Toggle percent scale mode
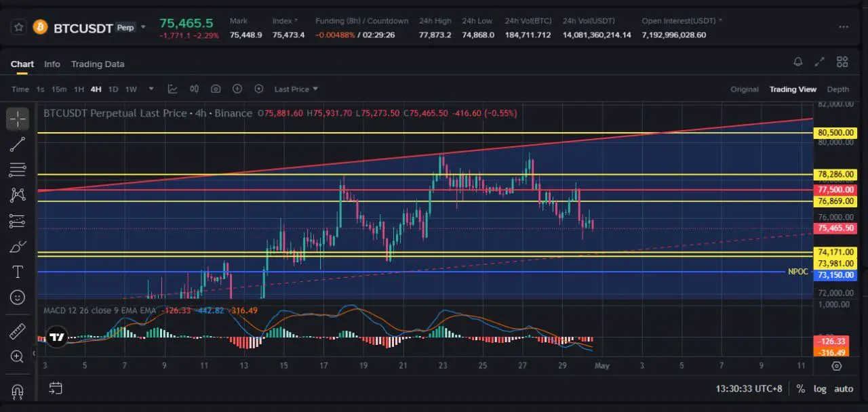Image resolution: width=868 pixels, height=412 pixels. 801,389
